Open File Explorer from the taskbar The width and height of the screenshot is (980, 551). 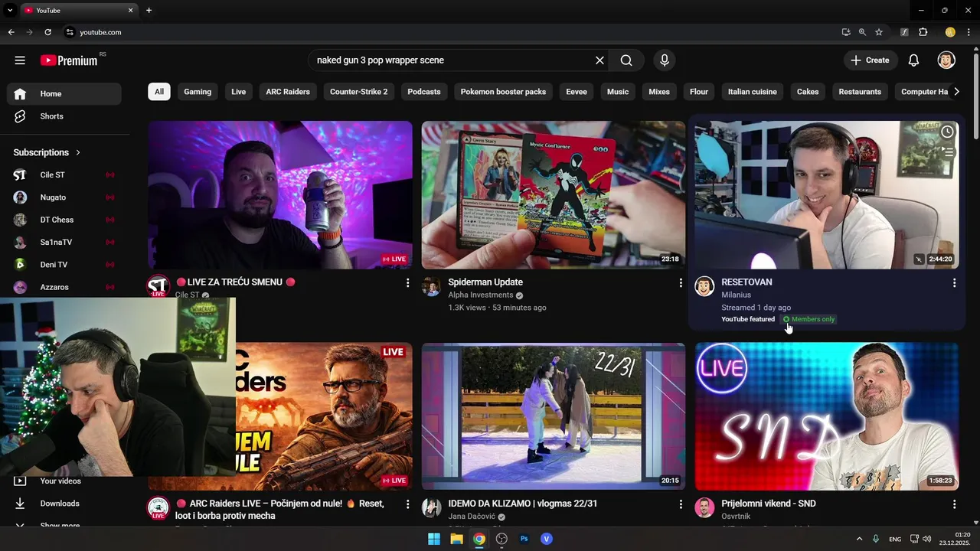(x=456, y=539)
